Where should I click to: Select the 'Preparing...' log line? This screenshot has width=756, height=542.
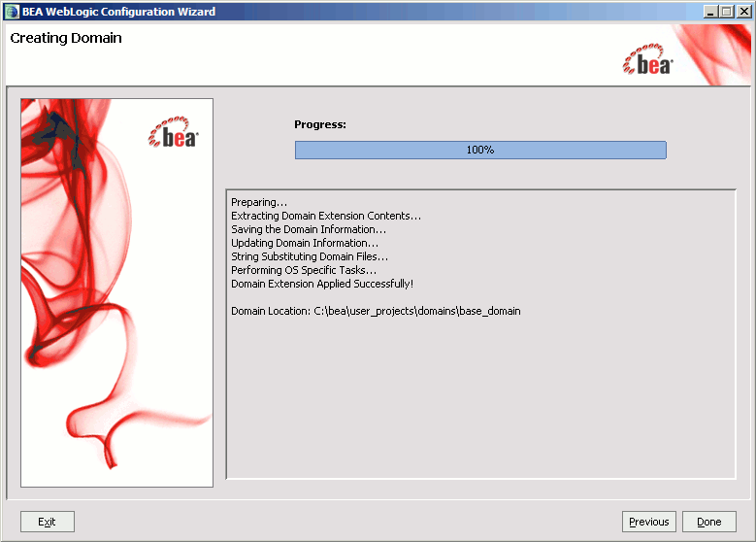[x=259, y=202]
